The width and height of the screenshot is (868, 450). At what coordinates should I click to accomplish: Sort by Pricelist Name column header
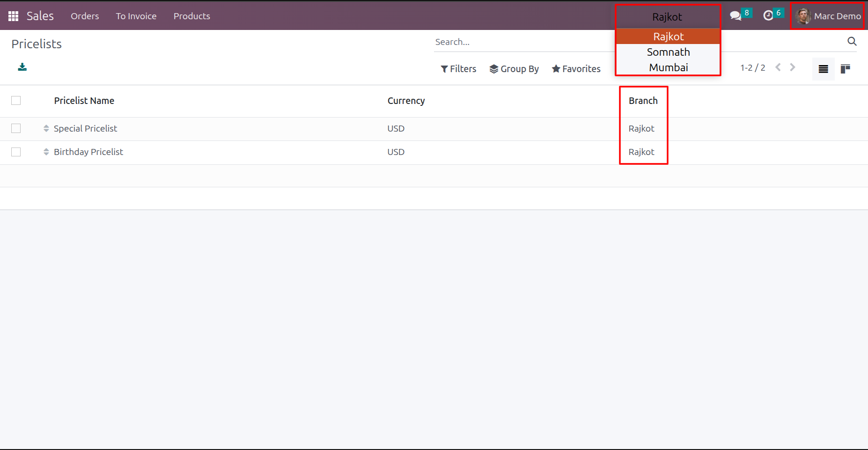tap(84, 101)
